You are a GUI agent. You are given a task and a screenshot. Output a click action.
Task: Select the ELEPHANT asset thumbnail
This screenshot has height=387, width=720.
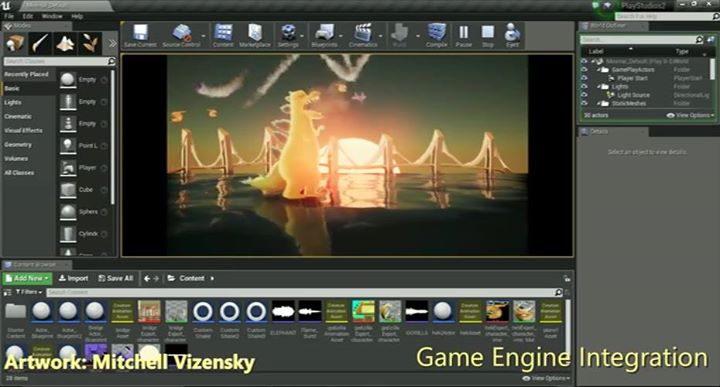[283, 312]
